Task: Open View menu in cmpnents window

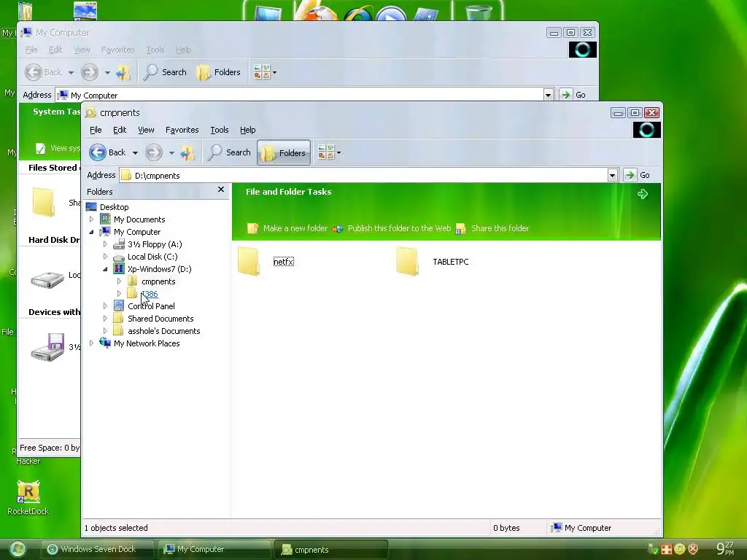Action: click(x=146, y=130)
